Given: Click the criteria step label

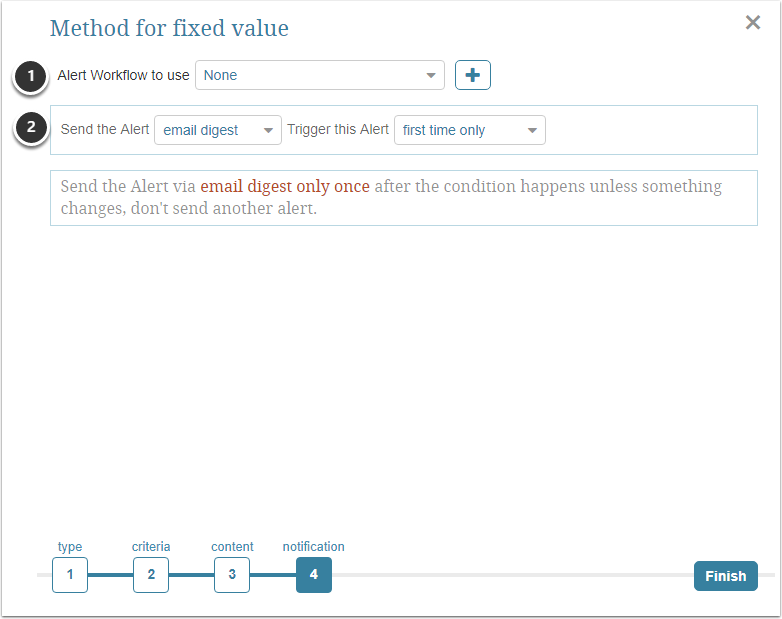Looking at the screenshot, I should point(151,547).
